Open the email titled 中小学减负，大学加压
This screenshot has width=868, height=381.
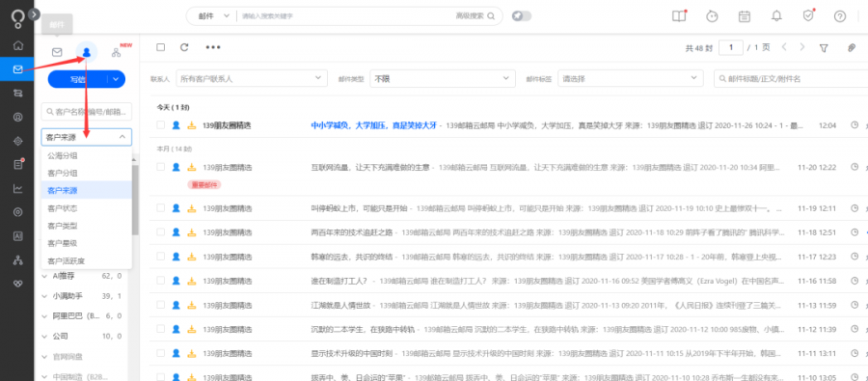[x=373, y=125]
